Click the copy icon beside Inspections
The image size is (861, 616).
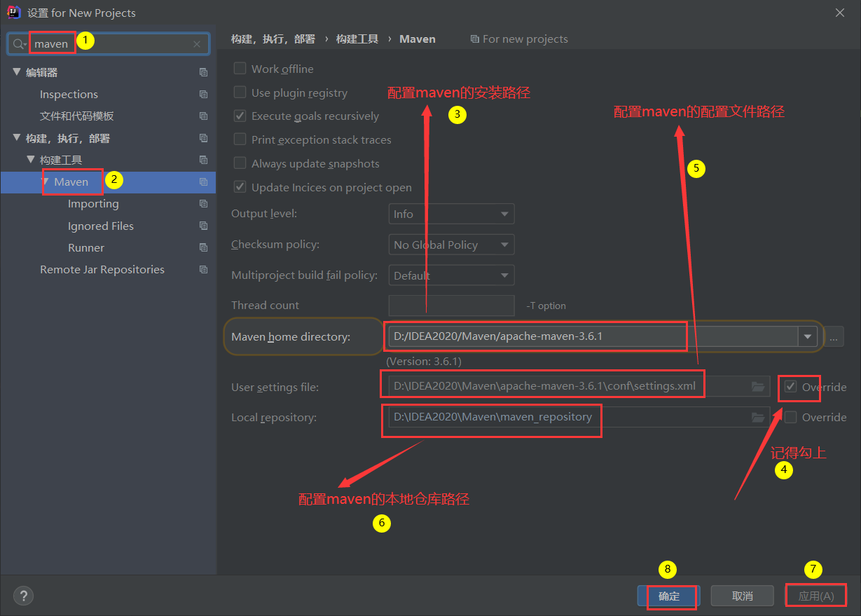tap(203, 94)
